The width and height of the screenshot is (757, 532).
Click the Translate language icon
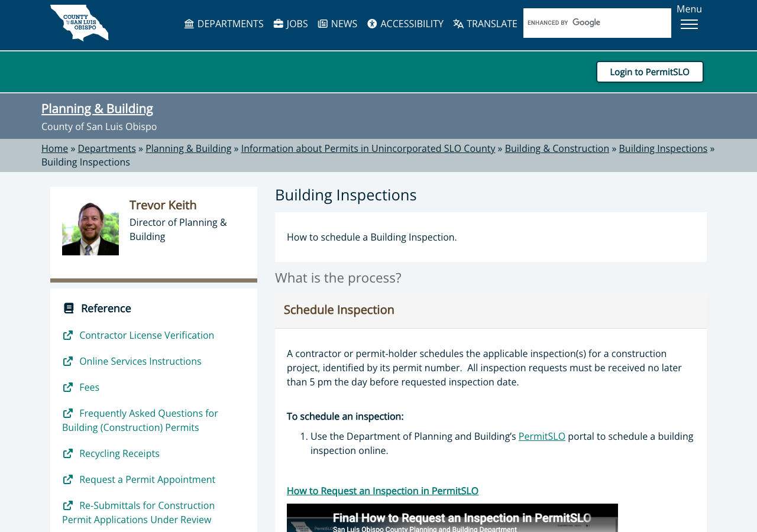pyautogui.click(x=458, y=24)
